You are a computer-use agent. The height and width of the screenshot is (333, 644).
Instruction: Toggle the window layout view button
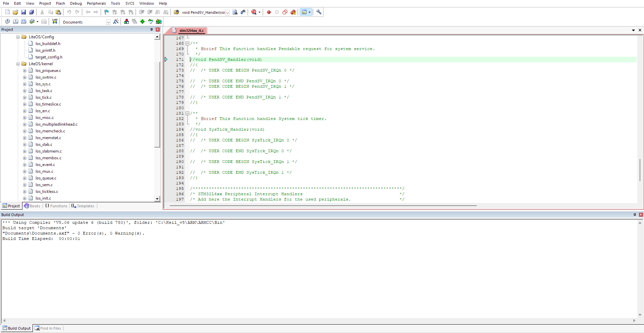(304, 12)
